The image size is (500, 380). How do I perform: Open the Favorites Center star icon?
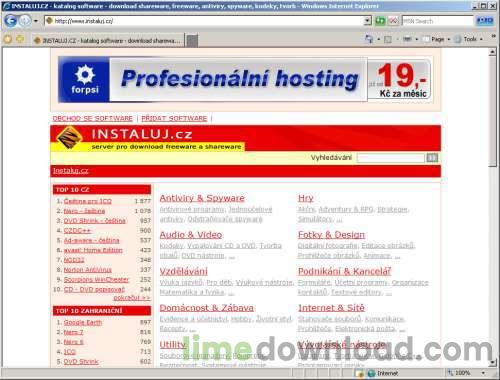pyautogui.click(x=8, y=40)
